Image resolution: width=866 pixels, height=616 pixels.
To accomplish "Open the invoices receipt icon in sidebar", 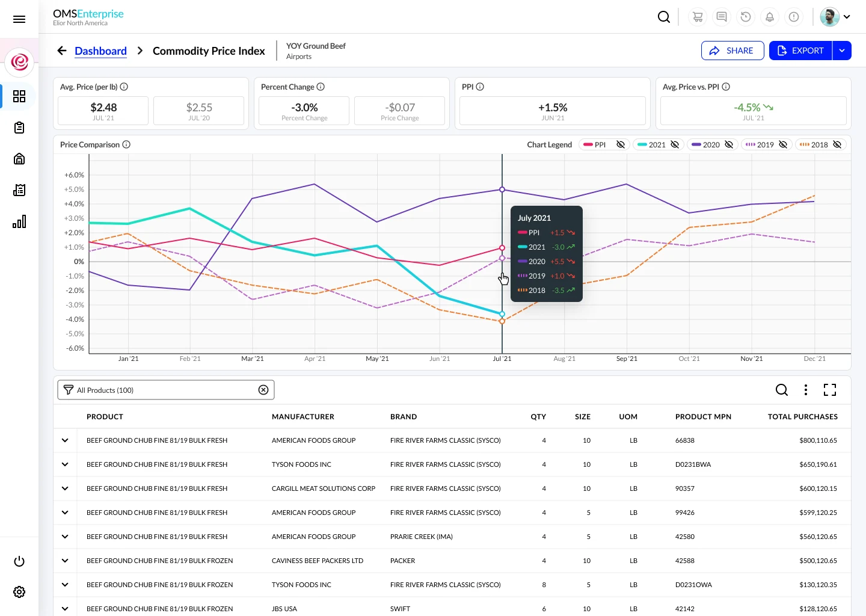I will tap(19, 190).
